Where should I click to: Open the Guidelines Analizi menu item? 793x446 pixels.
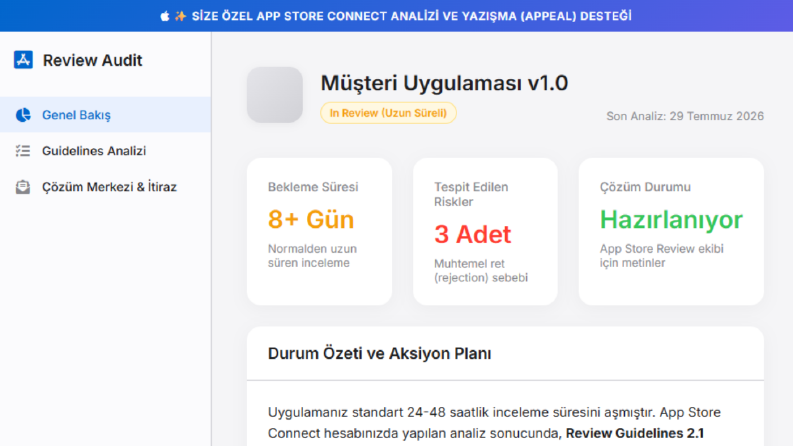click(105, 151)
